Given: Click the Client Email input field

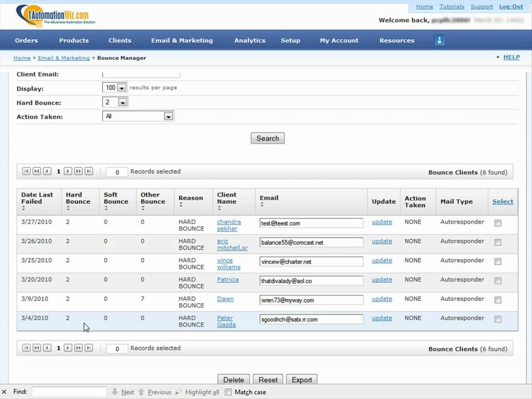Looking at the screenshot, I should click(141, 74).
